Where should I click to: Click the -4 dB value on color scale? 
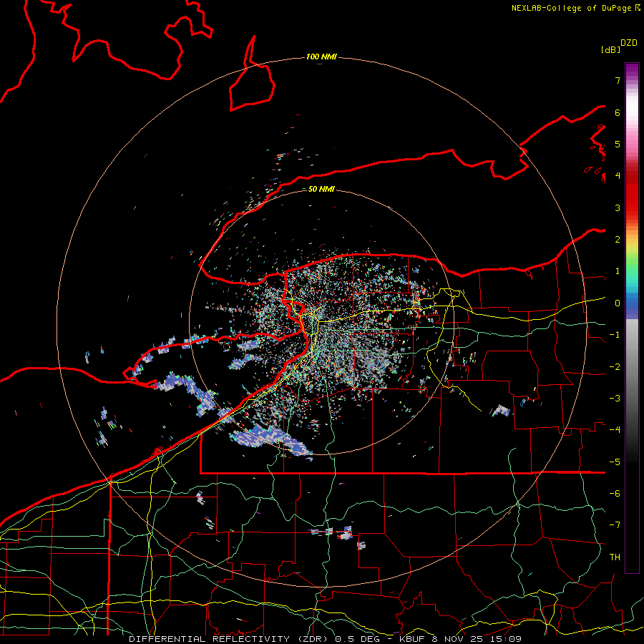(615, 430)
